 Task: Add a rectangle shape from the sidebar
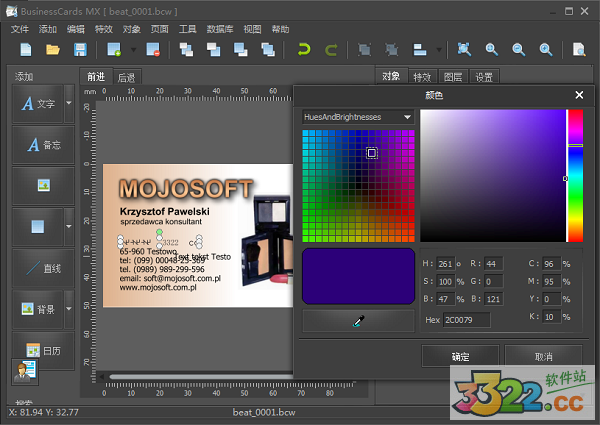tap(38, 227)
